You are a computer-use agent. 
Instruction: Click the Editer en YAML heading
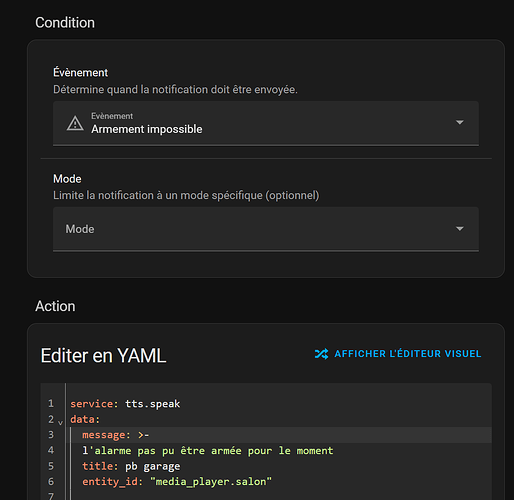pyautogui.click(x=103, y=355)
